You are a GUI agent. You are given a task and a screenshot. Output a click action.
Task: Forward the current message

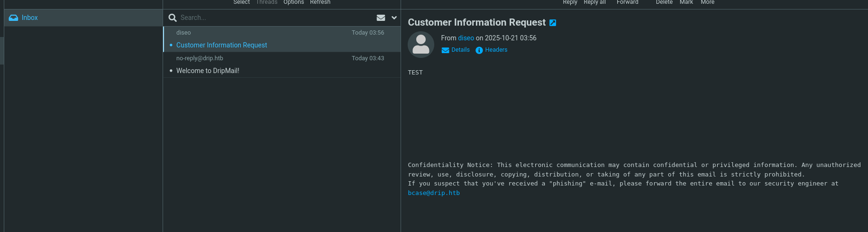point(627,2)
